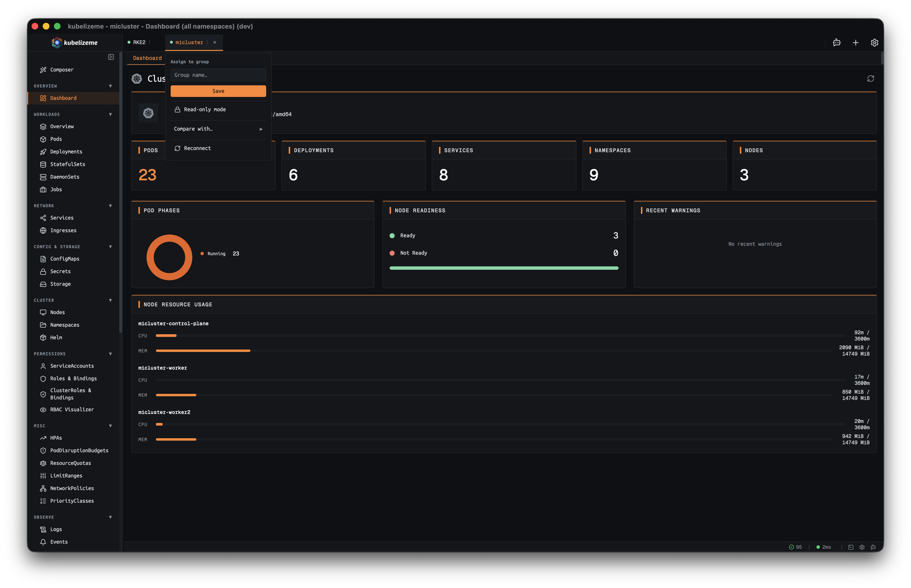The image size is (911, 588).
Task: Open the RKE2 tab options menu dots
Action: pos(150,42)
